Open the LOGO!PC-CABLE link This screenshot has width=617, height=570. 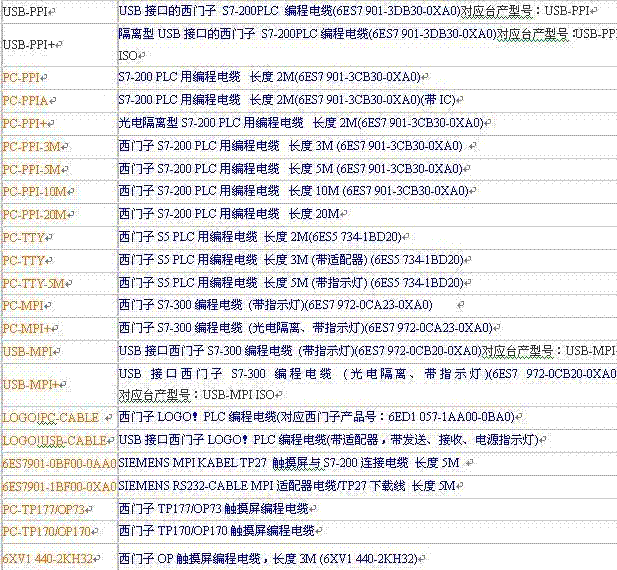point(51,417)
